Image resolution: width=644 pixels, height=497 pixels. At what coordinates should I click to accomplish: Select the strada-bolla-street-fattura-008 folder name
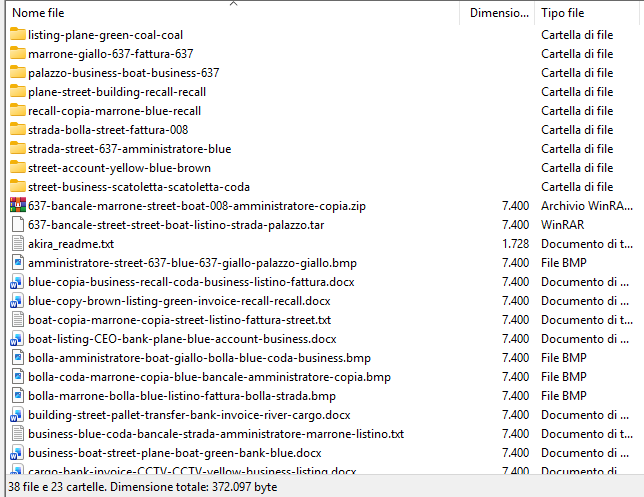pos(108,130)
